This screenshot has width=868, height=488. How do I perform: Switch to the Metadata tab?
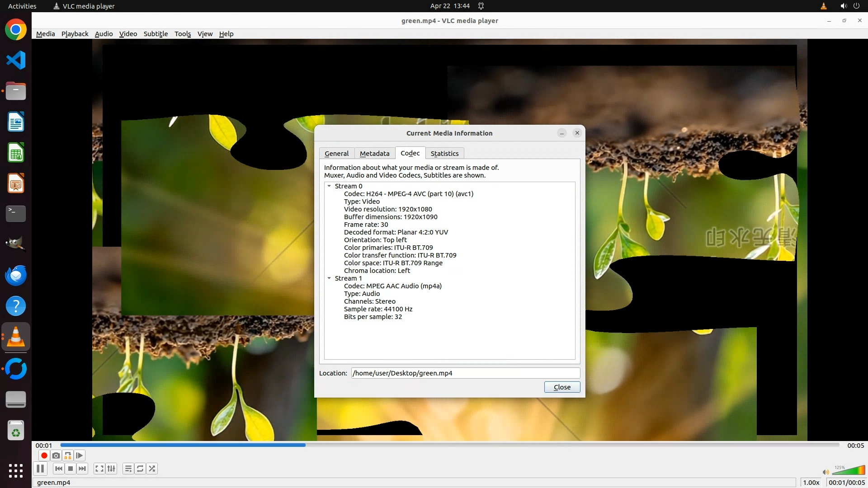pos(374,154)
